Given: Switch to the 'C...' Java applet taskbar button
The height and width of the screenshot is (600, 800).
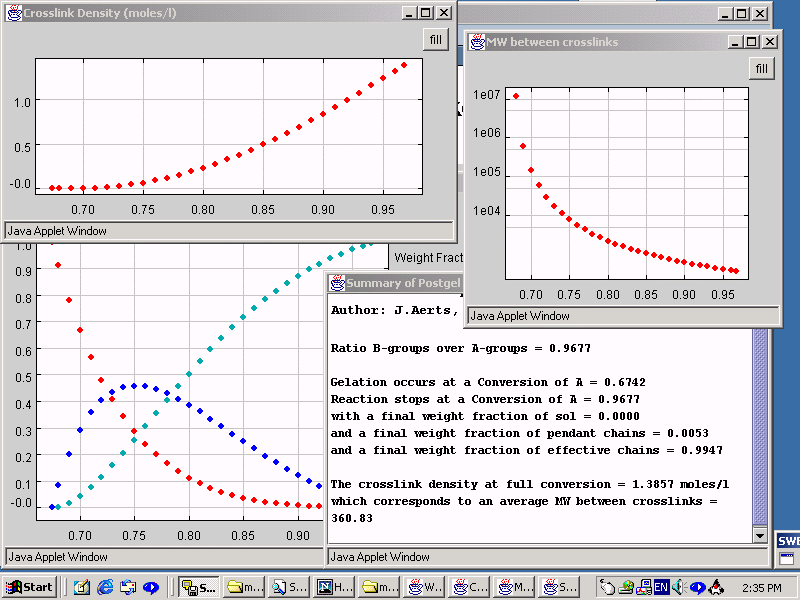Looking at the screenshot, I should point(473,587).
